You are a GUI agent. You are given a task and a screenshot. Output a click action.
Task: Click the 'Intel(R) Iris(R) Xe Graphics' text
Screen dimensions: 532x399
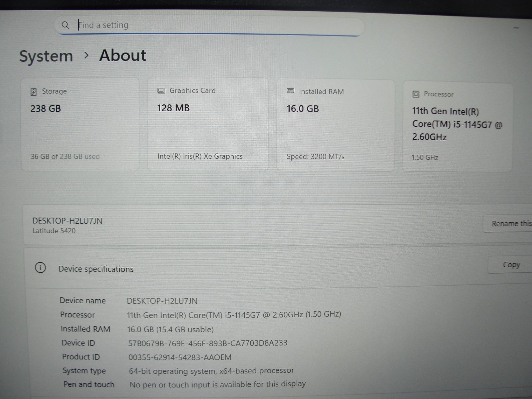(x=200, y=156)
